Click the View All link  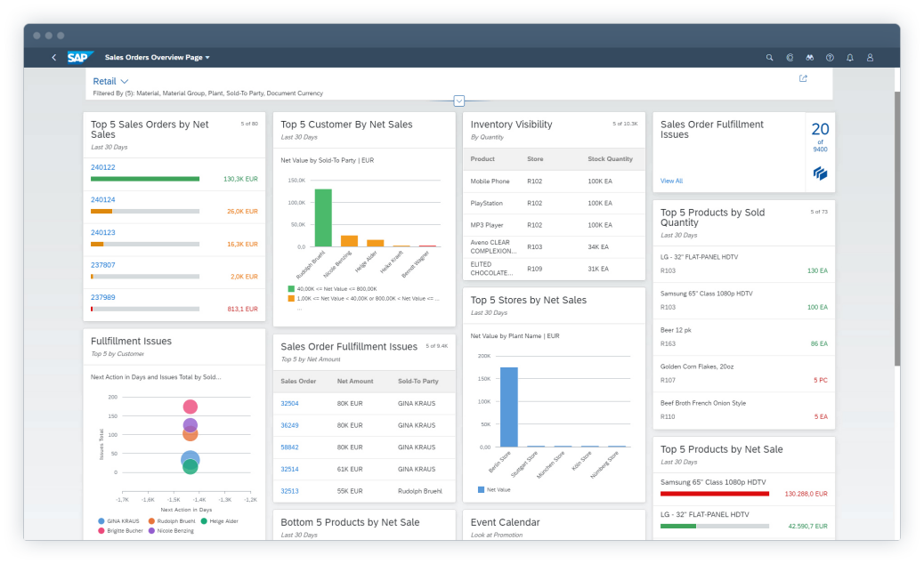tap(671, 181)
